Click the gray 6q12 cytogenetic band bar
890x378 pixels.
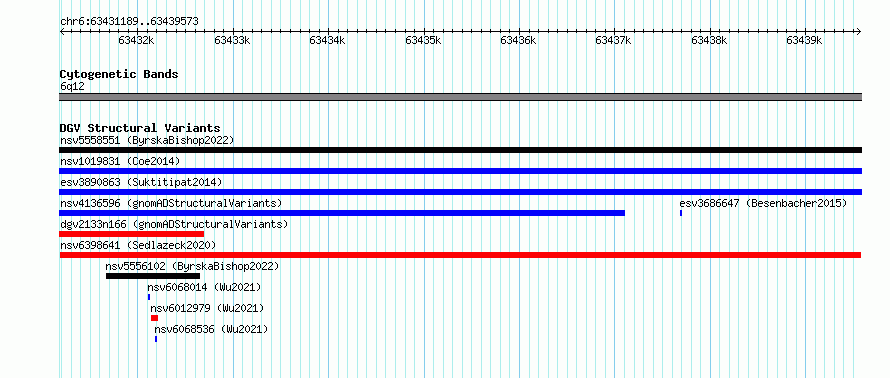[x=460, y=97]
